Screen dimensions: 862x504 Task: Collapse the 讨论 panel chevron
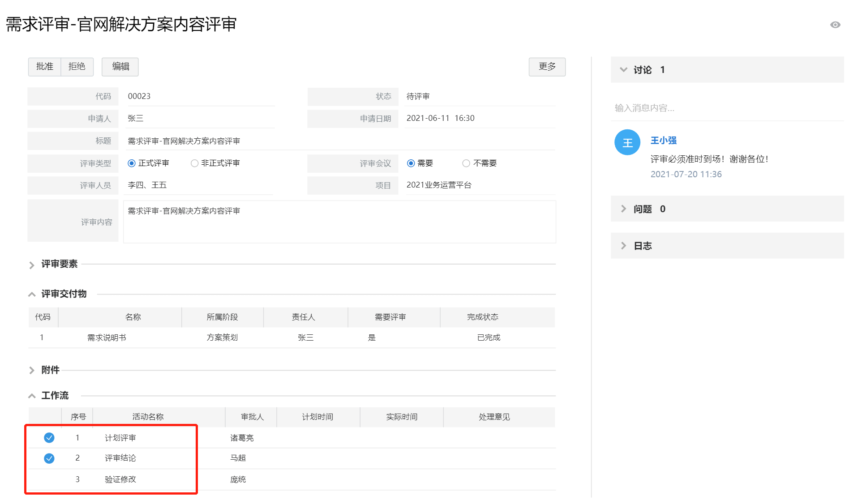pos(623,69)
